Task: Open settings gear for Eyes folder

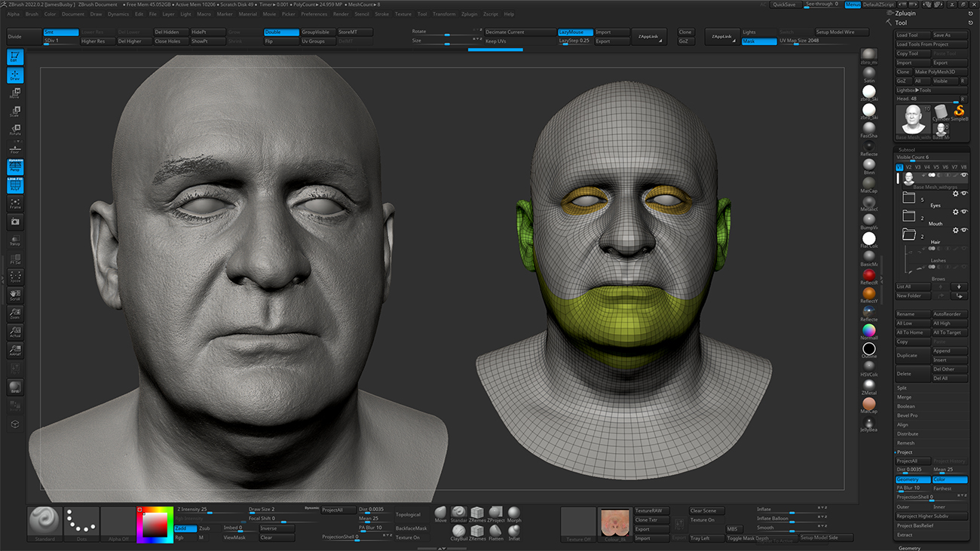Action: (956, 194)
